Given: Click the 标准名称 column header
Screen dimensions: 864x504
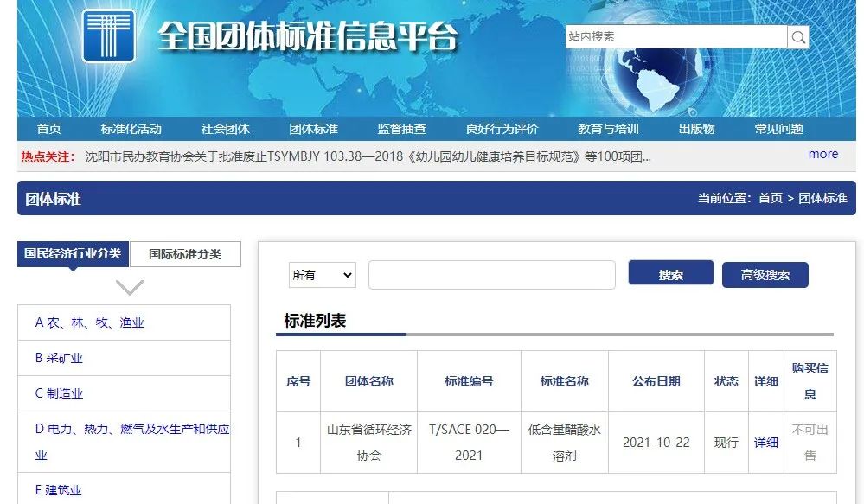Looking at the screenshot, I should 564,381.
